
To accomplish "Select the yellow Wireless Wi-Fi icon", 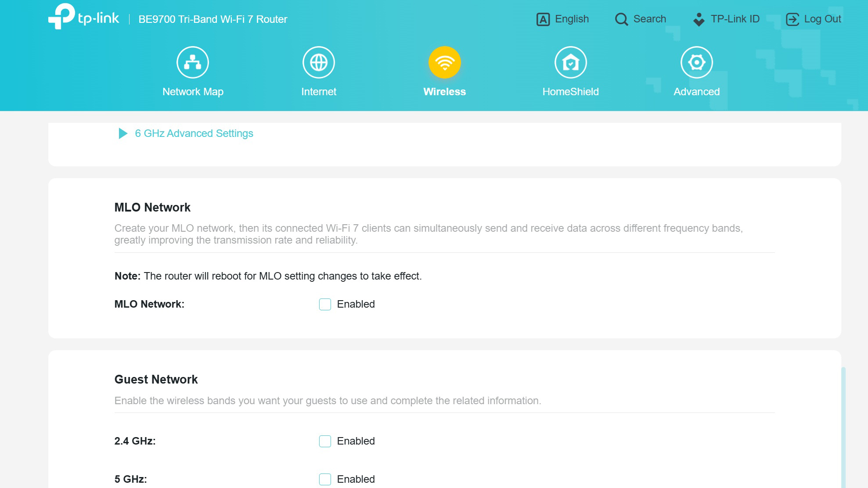I will [444, 62].
